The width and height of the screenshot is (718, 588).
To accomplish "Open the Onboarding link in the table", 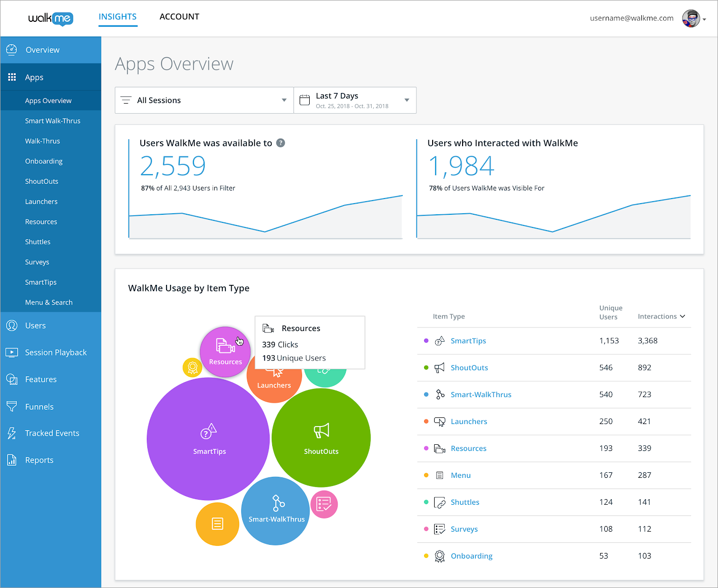I will (x=471, y=556).
